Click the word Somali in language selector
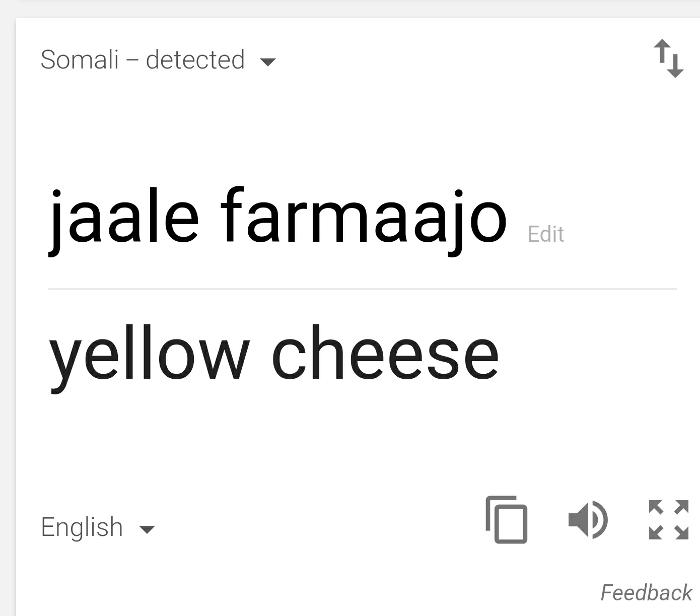The image size is (700, 616). (80, 59)
